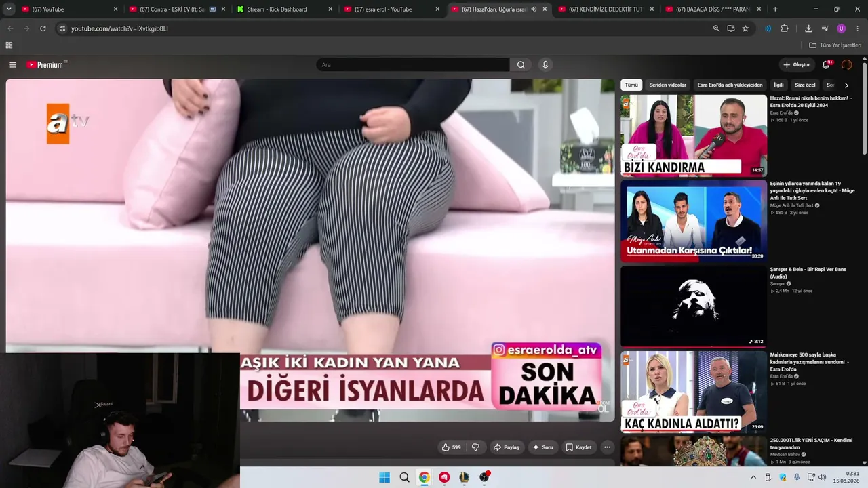868x488 pixels.
Task: Open the Oluştur create menu
Action: [796, 65]
